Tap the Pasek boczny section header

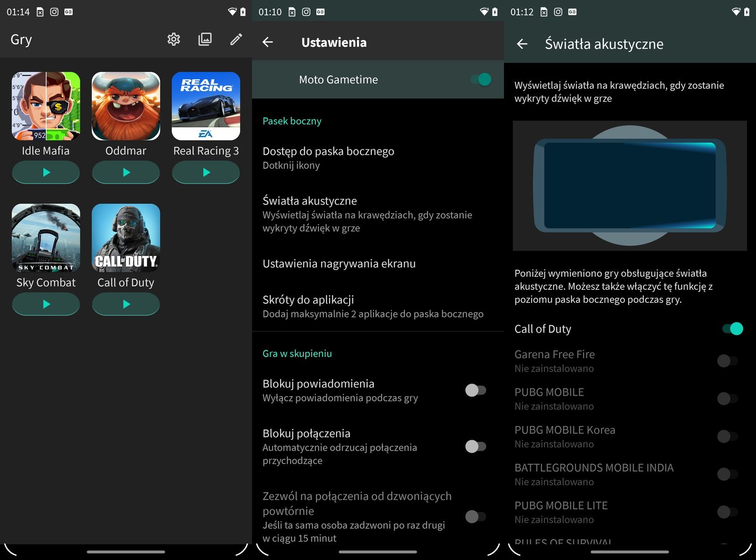tap(292, 121)
